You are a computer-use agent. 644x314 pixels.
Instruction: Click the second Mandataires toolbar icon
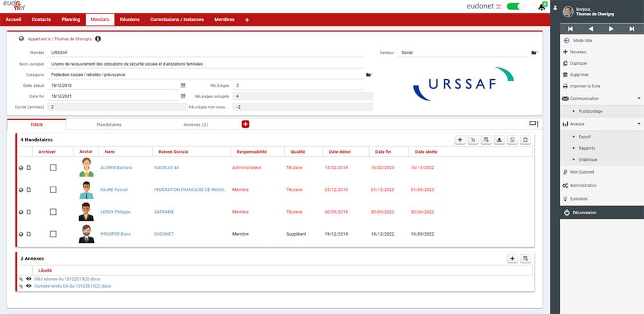473,140
